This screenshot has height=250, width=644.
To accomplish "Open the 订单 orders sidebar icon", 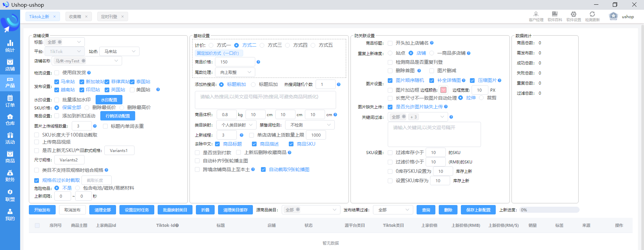I will pos(10,101).
